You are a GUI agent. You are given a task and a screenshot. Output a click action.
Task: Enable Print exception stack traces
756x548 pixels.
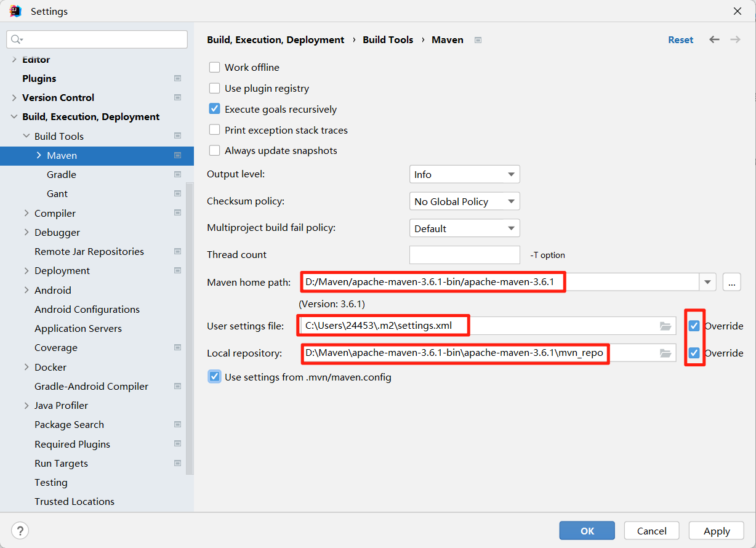[x=214, y=130]
